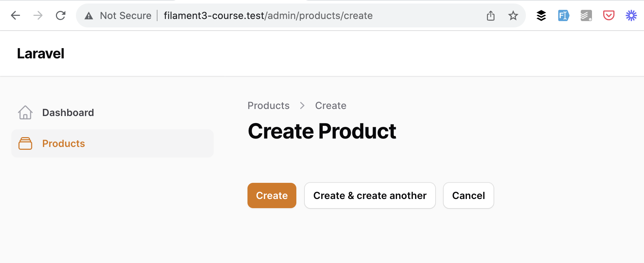Open the gray striped extension icon
Image resolution: width=644 pixels, height=263 pixels.
pyautogui.click(x=586, y=15)
